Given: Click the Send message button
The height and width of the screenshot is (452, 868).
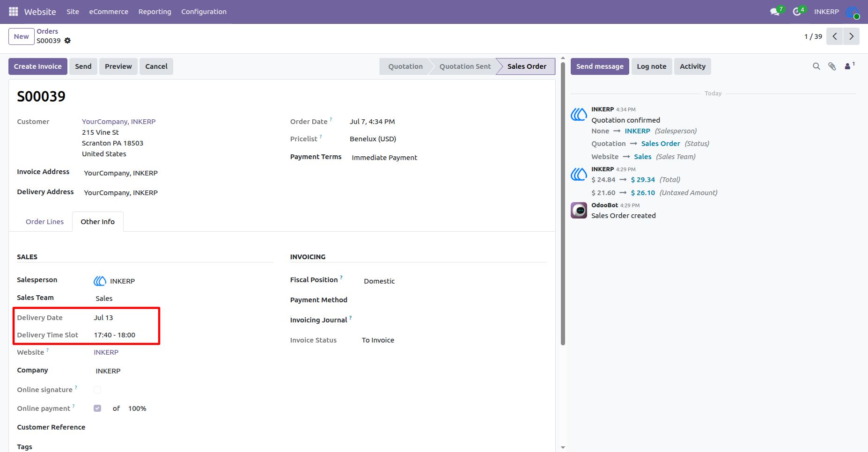Looking at the screenshot, I should point(600,66).
